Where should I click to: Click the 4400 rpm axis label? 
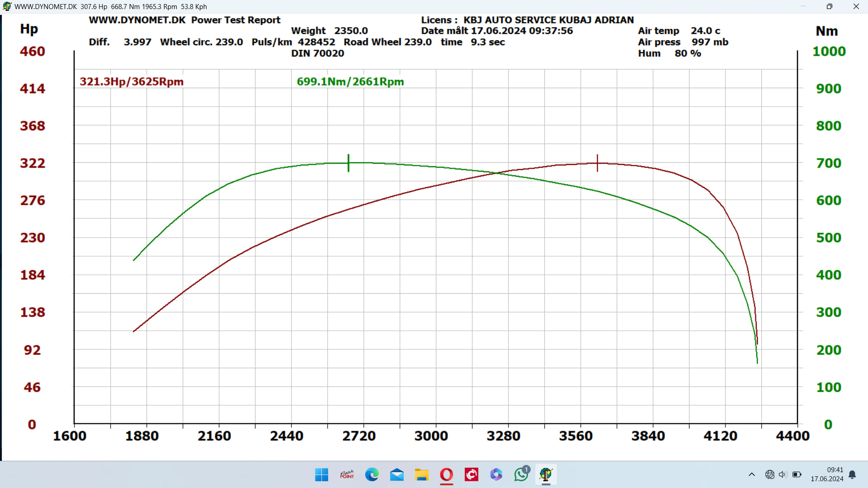pyautogui.click(x=793, y=436)
